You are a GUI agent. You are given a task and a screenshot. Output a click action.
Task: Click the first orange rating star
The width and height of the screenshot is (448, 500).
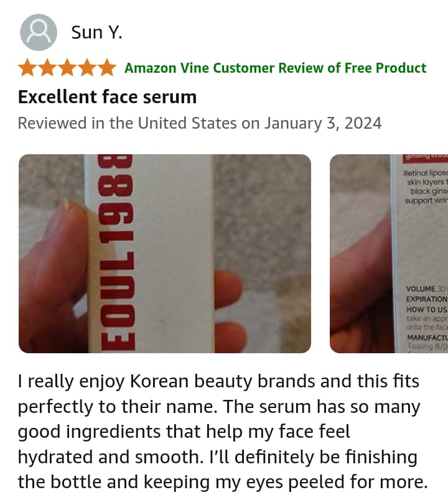(27, 68)
